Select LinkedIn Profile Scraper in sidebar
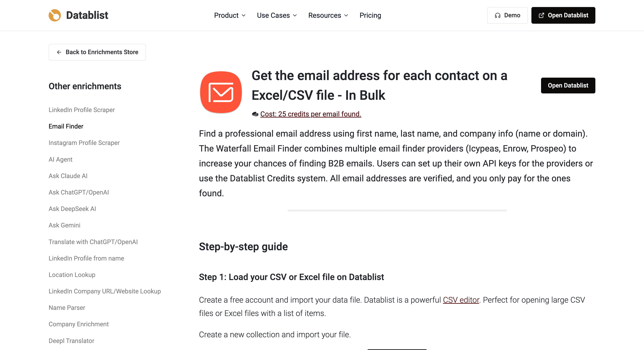644x350 pixels. (81, 110)
